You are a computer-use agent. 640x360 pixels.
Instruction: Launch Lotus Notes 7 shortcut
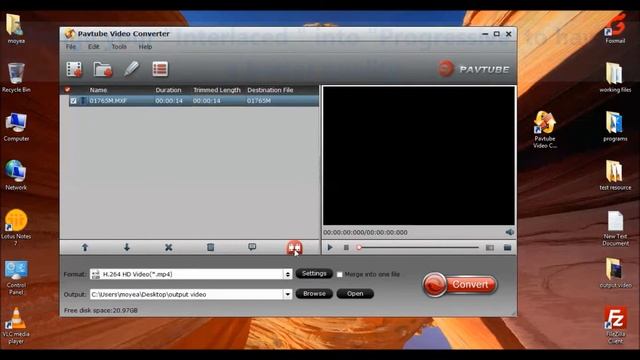click(x=16, y=227)
